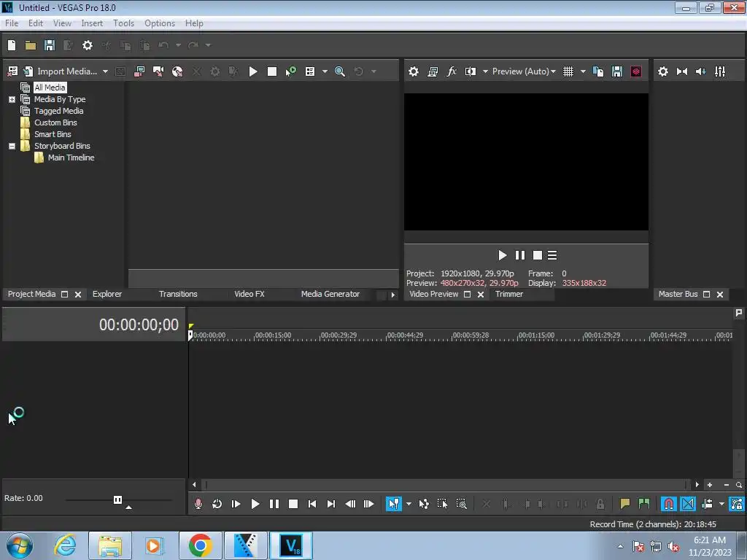Click the Search Media Bins magnifier
The height and width of the screenshot is (560, 747).
pos(340,71)
